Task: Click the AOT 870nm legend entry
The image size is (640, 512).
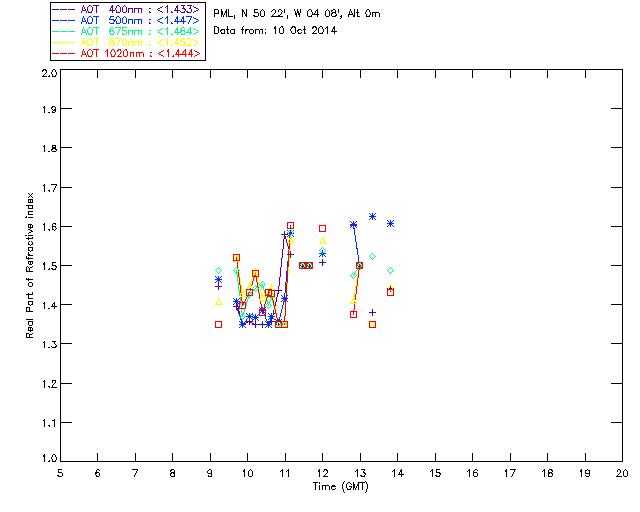Action: [x=126, y=42]
